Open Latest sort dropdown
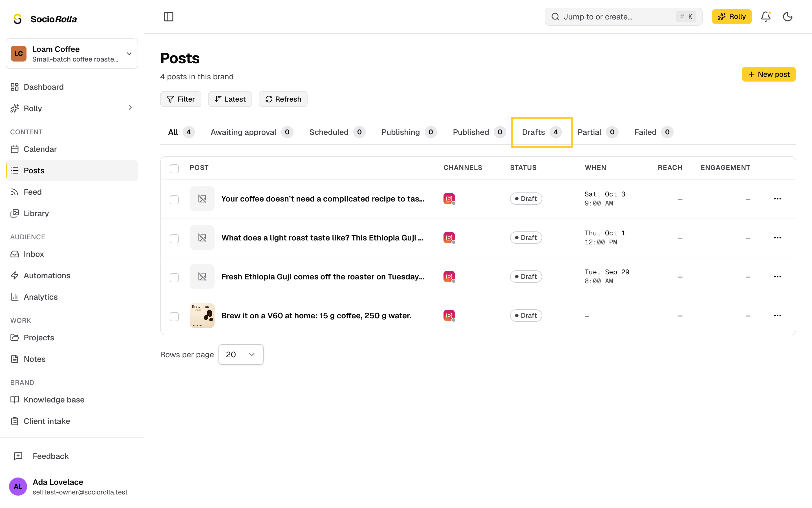 (x=230, y=99)
